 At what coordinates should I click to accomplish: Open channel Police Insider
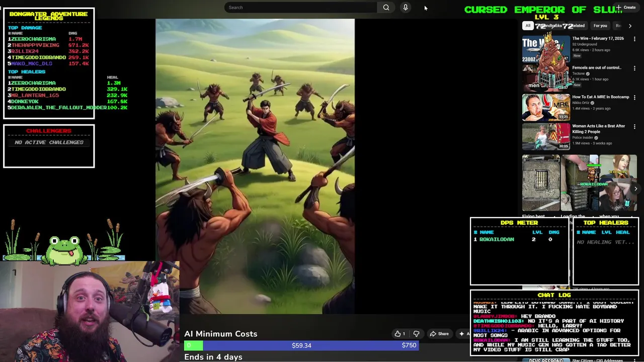pyautogui.click(x=583, y=138)
